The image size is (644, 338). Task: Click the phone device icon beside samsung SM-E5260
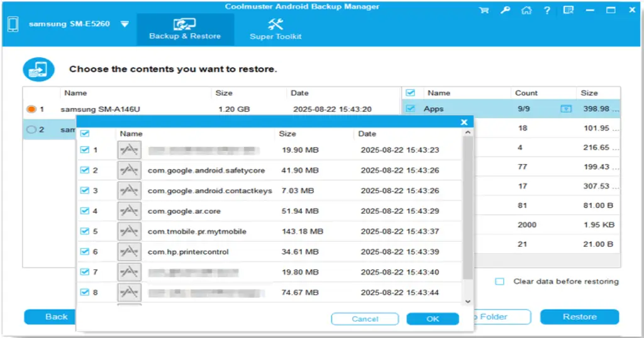coord(13,25)
